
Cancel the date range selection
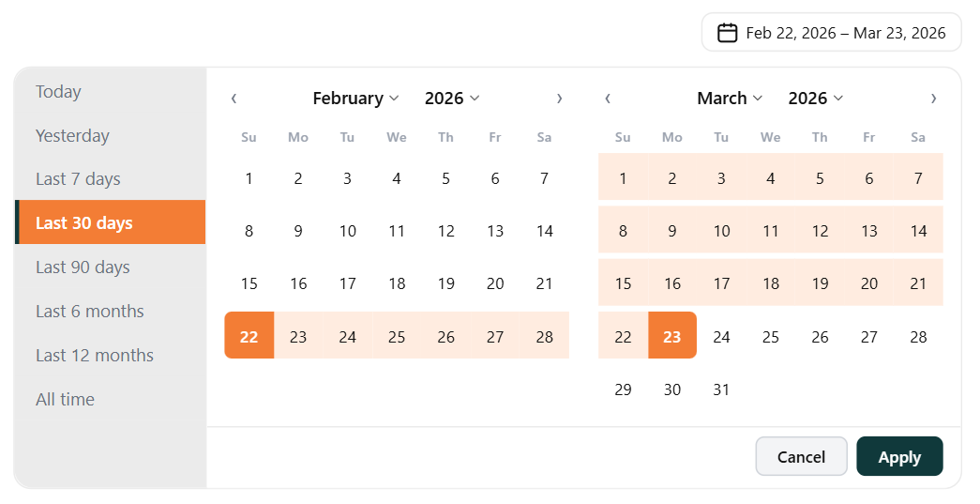coord(801,457)
